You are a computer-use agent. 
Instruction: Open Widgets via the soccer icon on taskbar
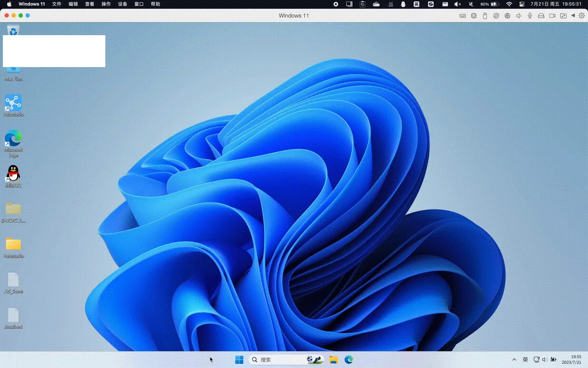tap(314, 360)
